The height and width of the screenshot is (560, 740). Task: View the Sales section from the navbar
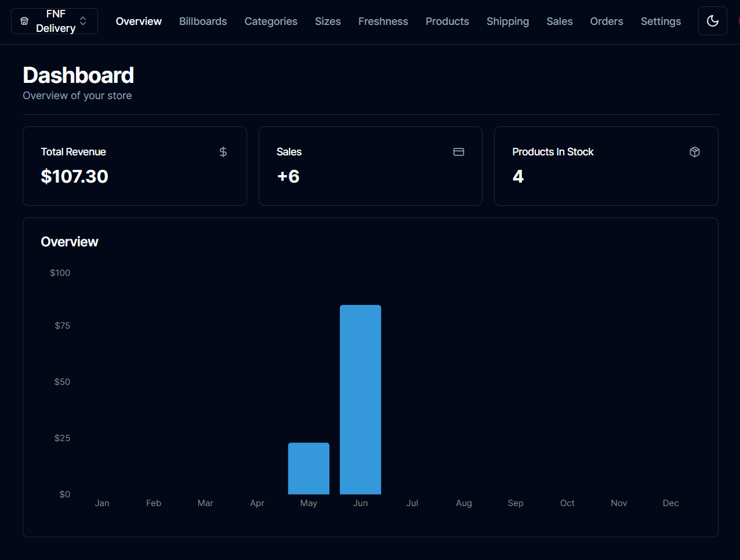[559, 21]
